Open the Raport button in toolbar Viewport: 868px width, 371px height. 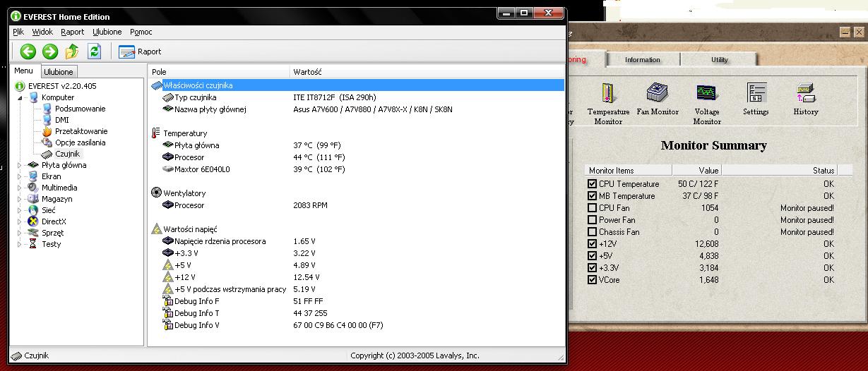(140, 51)
